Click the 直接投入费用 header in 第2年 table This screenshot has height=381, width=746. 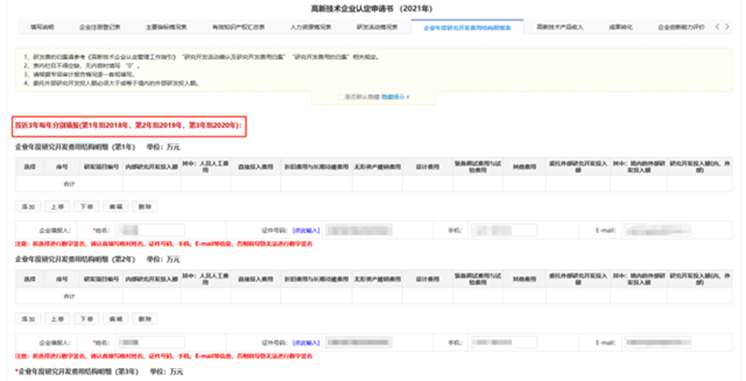coord(255,279)
